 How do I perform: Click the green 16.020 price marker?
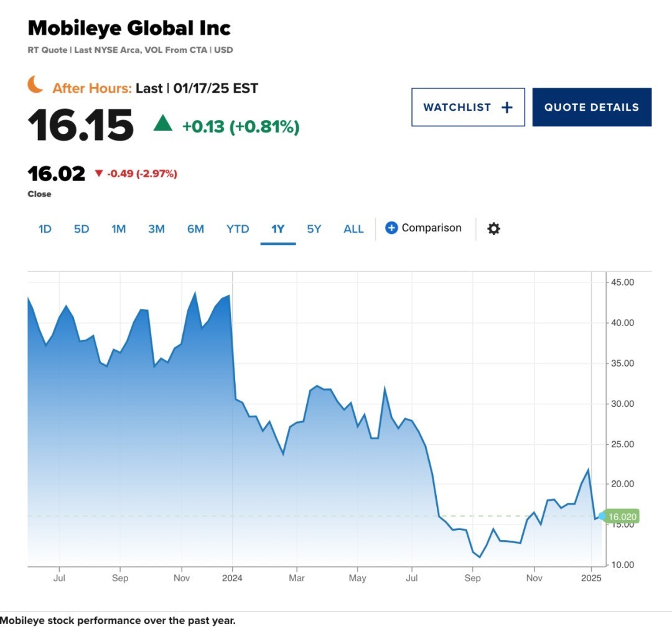point(622,517)
